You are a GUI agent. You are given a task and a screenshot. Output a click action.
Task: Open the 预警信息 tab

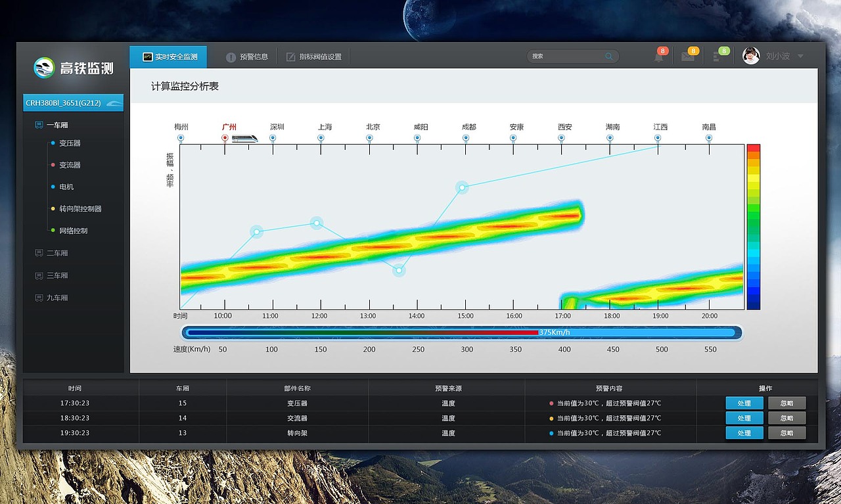(x=247, y=57)
